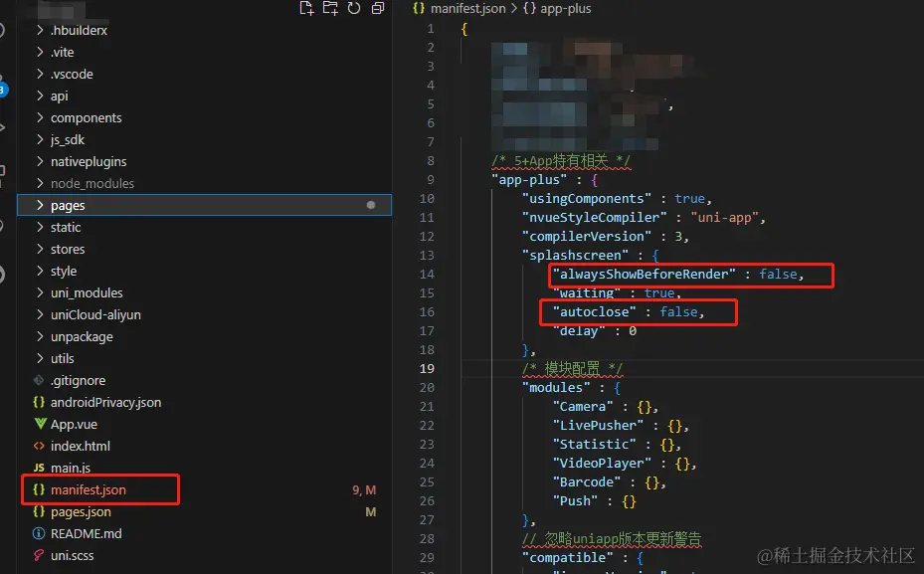Click the New Folder icon in explorer toolbar
Image resolution: width=924 pixels, height=574 pixels.
[x=330, y=8]
